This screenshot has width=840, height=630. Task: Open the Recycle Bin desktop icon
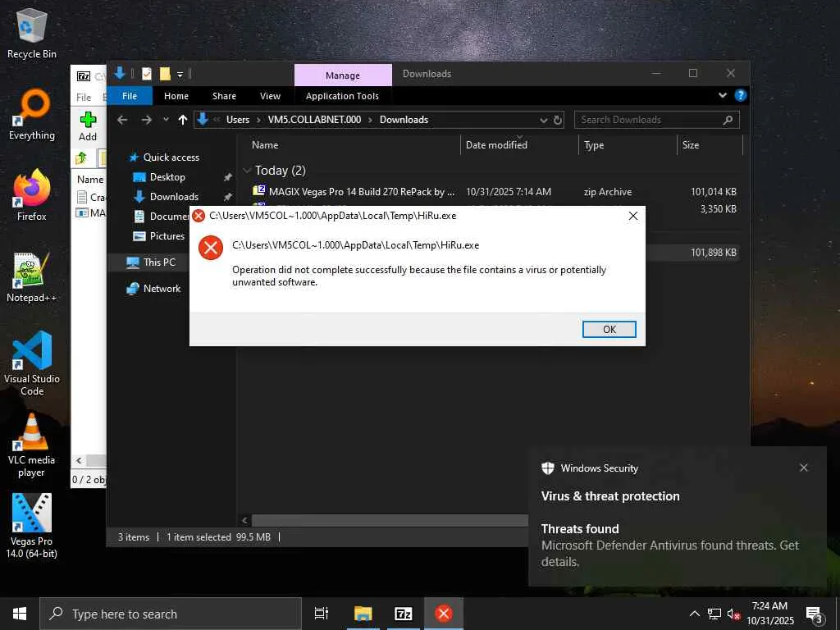click(32, 33)
